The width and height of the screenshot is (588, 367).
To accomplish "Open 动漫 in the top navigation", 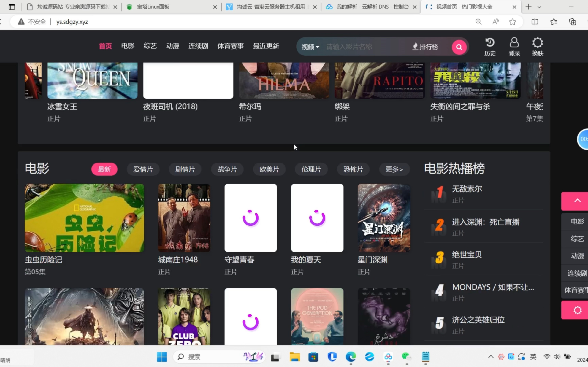I will [x=173, y=46].
